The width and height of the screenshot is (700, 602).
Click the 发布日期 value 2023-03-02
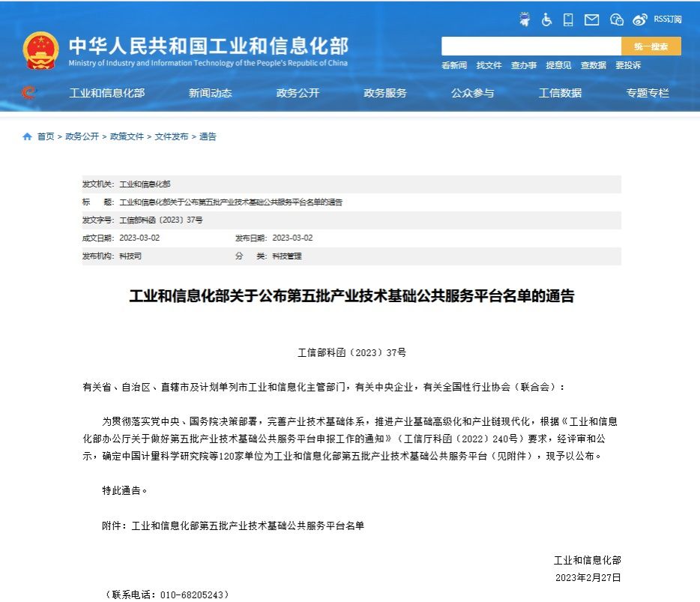pyautogui.click(x=292, y=238)
